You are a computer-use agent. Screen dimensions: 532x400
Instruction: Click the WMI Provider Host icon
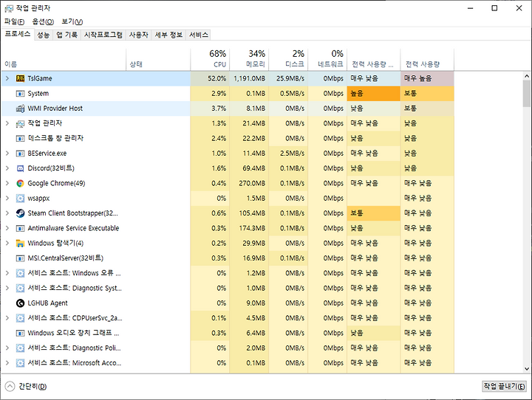coord(21,108)
